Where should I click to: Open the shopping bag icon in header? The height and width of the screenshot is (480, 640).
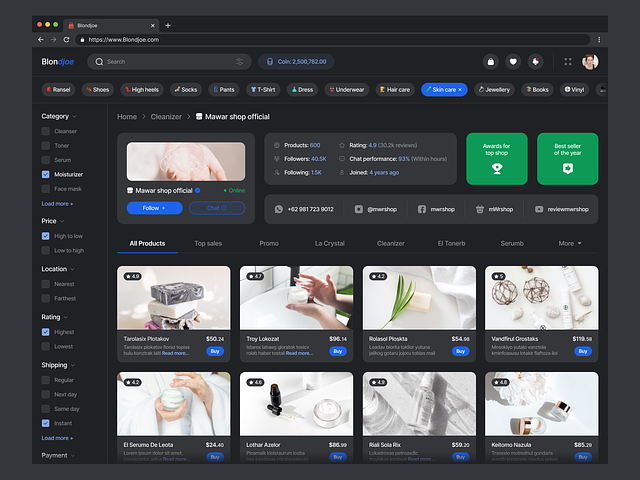tap(490, 61)
